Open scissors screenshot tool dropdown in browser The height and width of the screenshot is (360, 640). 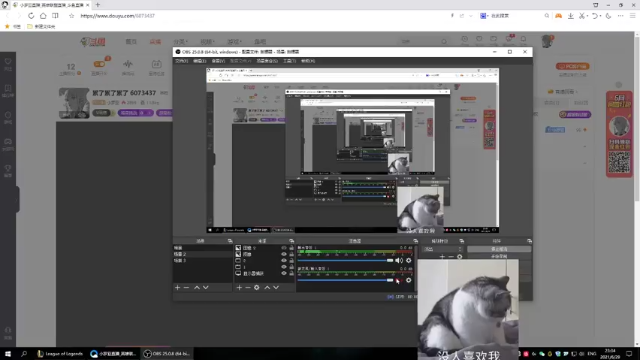pos(587,16)
